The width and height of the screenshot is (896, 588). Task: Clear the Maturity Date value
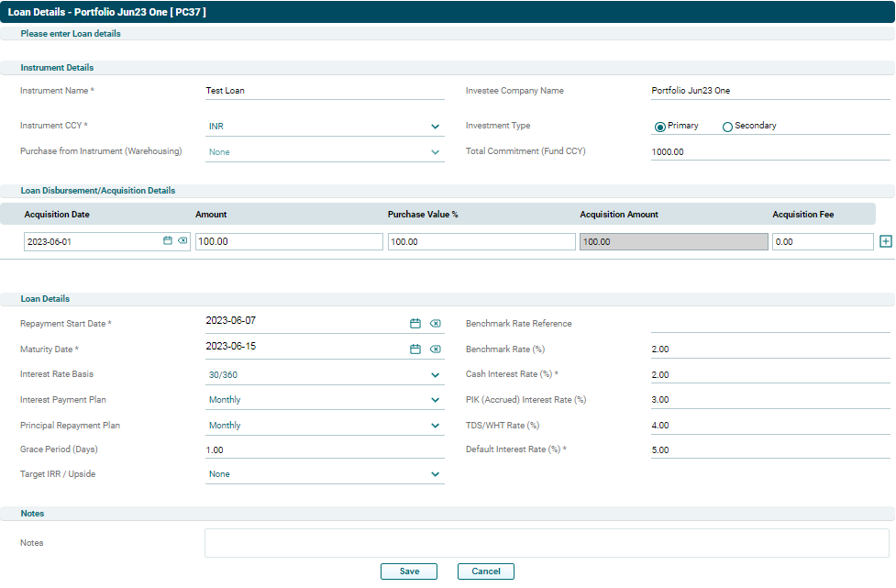click(435, 349)
